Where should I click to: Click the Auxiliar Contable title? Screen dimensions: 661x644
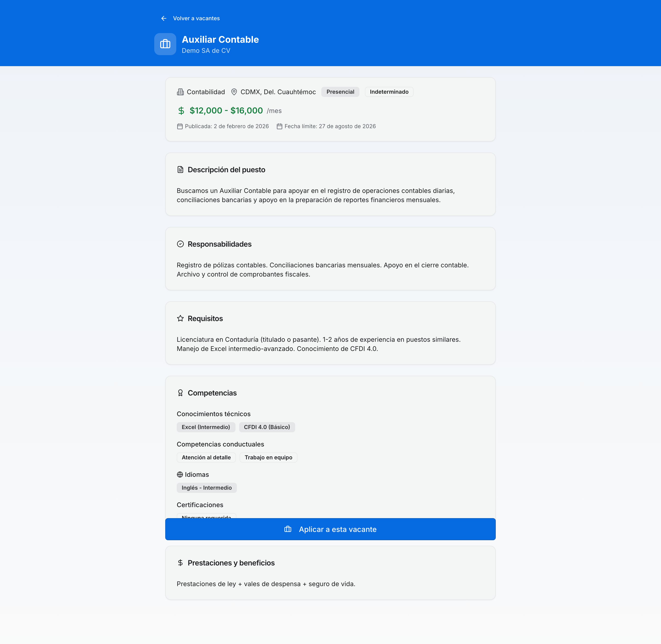[220, 40]
